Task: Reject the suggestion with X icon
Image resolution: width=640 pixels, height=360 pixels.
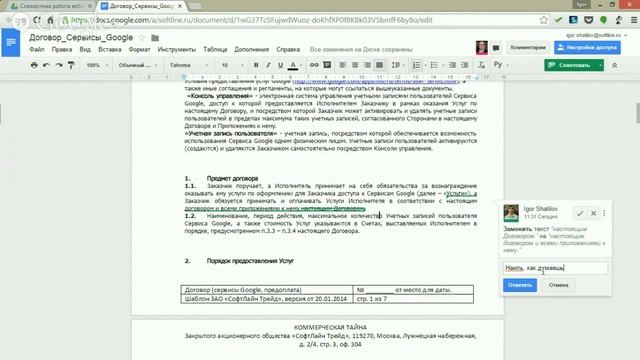Action: [x=593, y=213]
